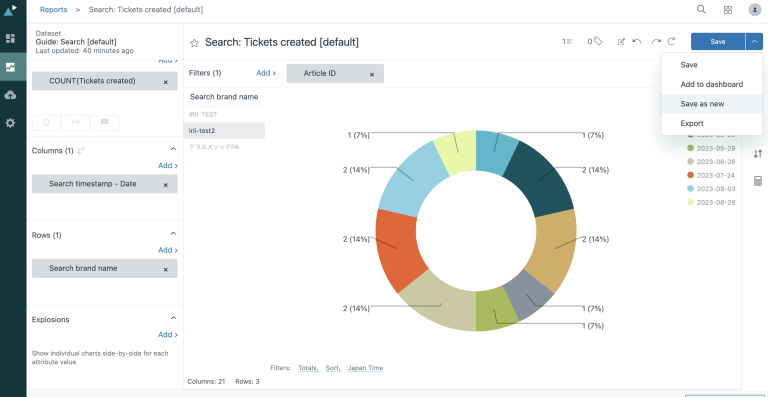Click the 2023-08-03 legend swatch
This screenshot has height=397, width=768.
pyautogui.click(x=691, y=188)
